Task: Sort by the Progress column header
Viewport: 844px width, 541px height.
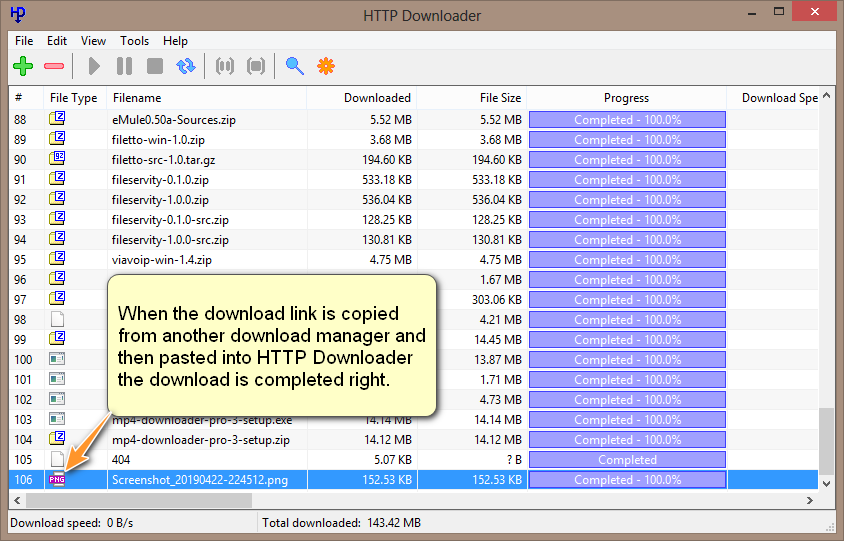Action: click(x=627, y=98)
